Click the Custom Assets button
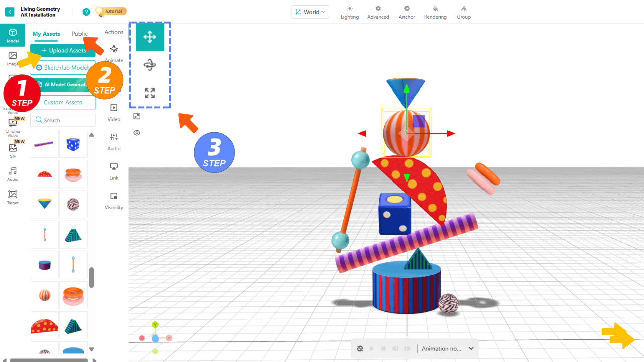 click(63, 102)
